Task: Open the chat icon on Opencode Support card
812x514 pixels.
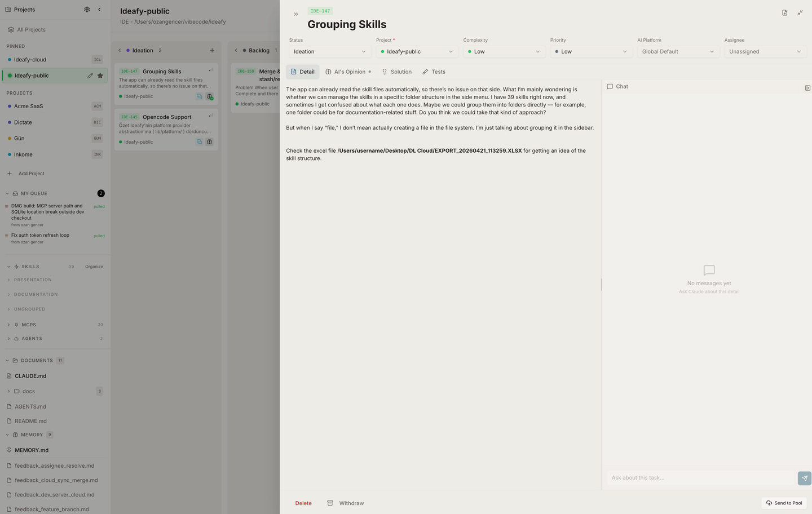Action: click(x=199, y=142)
